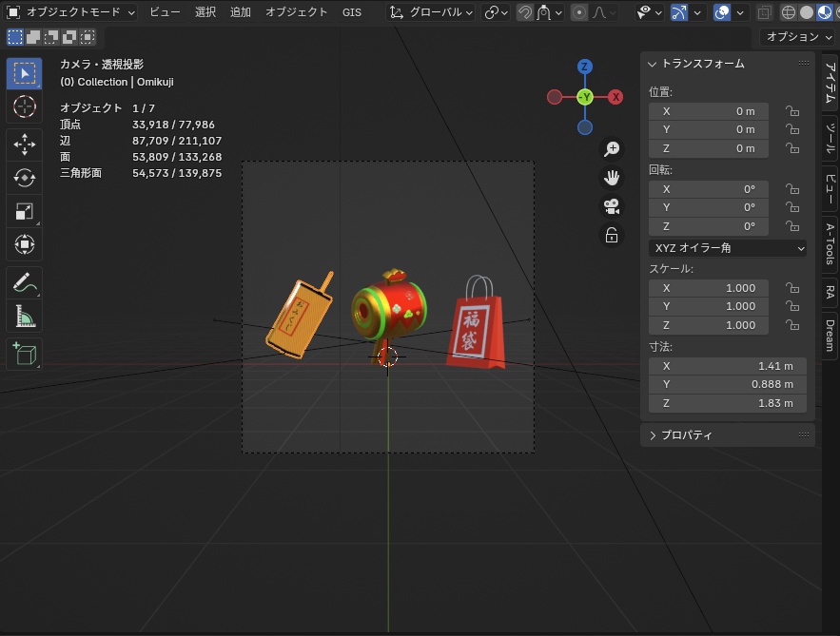Open the 追加 menu
The image size is (840, 636).
[x=240, y=11]
